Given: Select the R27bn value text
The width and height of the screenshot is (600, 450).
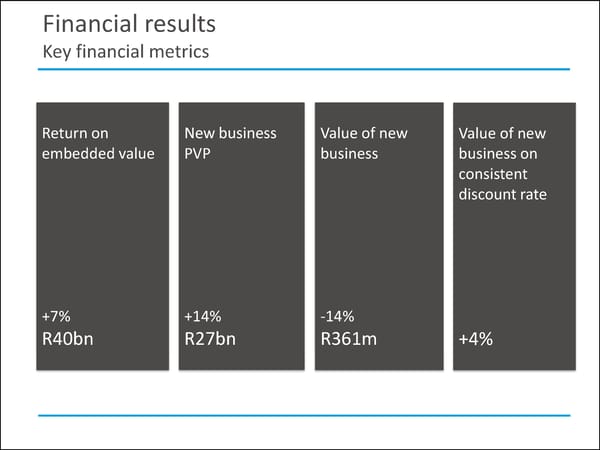Looking at the screenshot, I should [x=211, y=339].
